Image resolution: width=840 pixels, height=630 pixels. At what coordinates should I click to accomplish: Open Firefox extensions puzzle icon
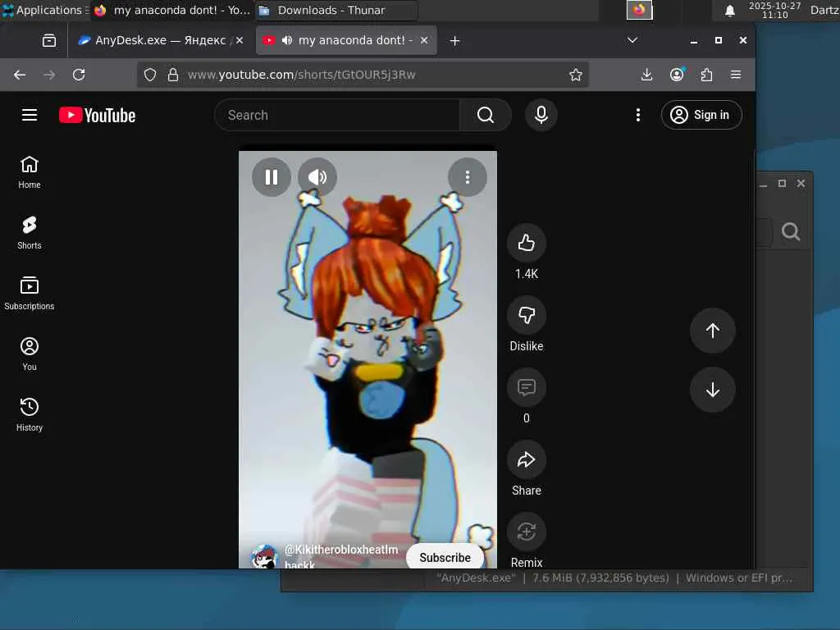[706, 75]
